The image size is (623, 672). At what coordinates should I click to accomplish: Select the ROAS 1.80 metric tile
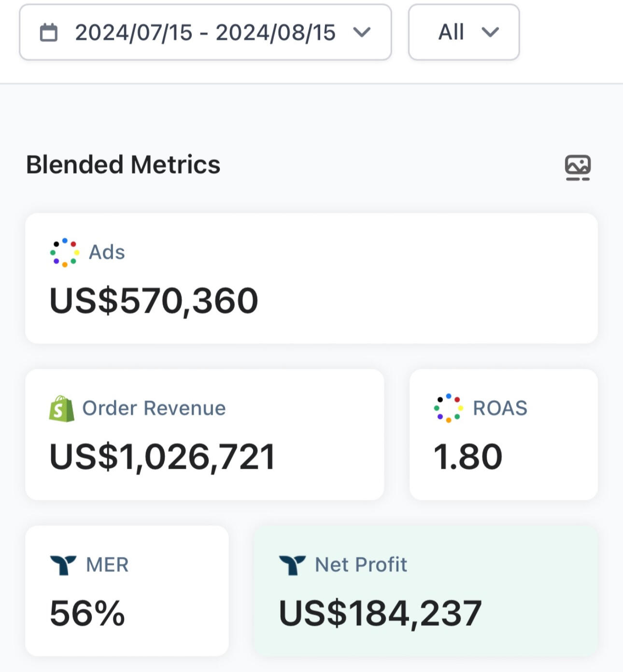coord(504,434)
